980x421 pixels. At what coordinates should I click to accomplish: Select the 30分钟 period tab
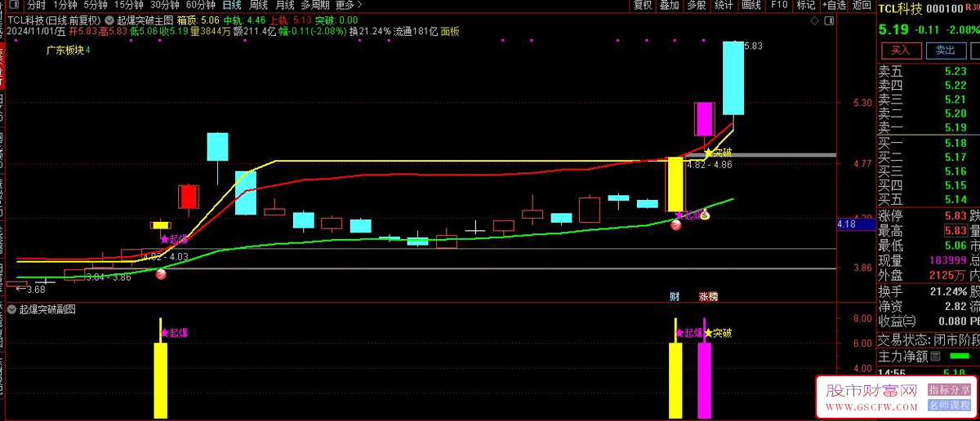click(165, 5)
